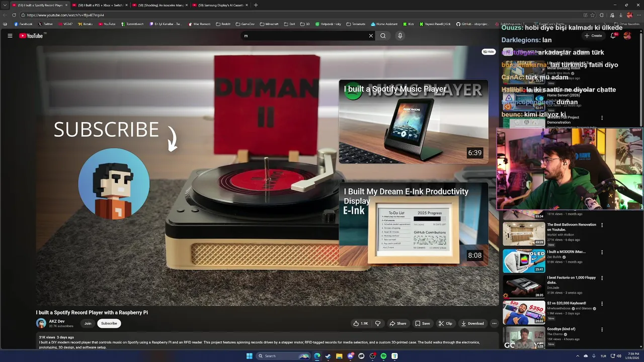Click the TUR language indicator
The width and height of the screenshot is (644, 362).
click(603, 356)
